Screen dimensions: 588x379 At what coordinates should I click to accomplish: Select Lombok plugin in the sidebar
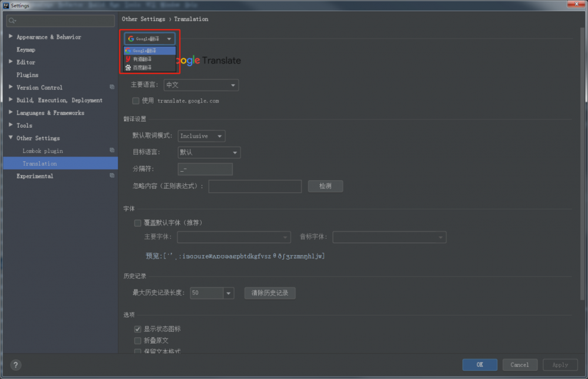[42, 151]
